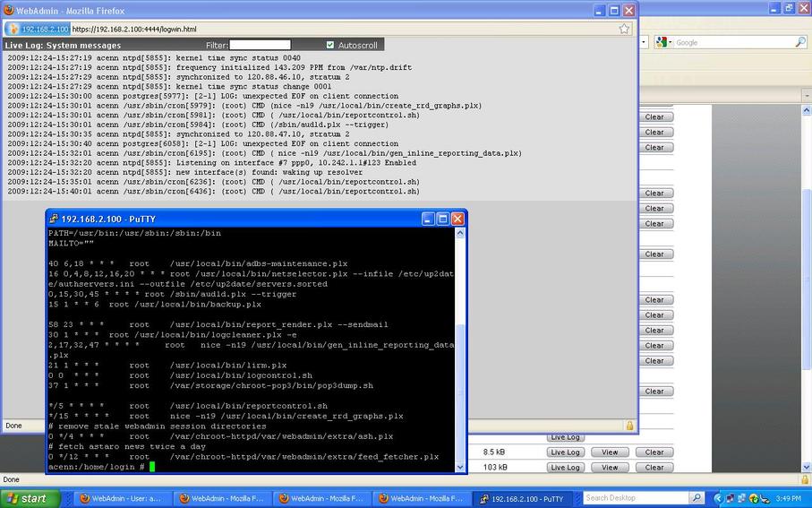Click the Search Desktop magnifier icon
Viewport: 812px width, 508px height.
click(696, 497)
